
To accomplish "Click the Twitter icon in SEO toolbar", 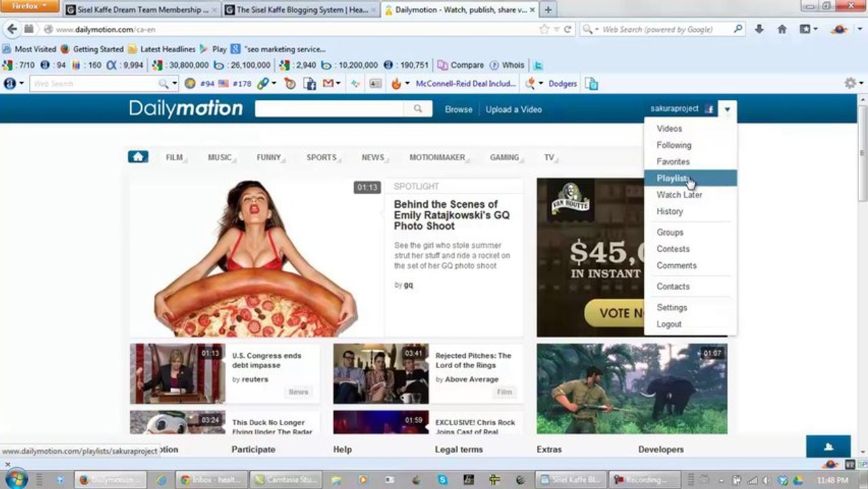I will coord(537,65).
